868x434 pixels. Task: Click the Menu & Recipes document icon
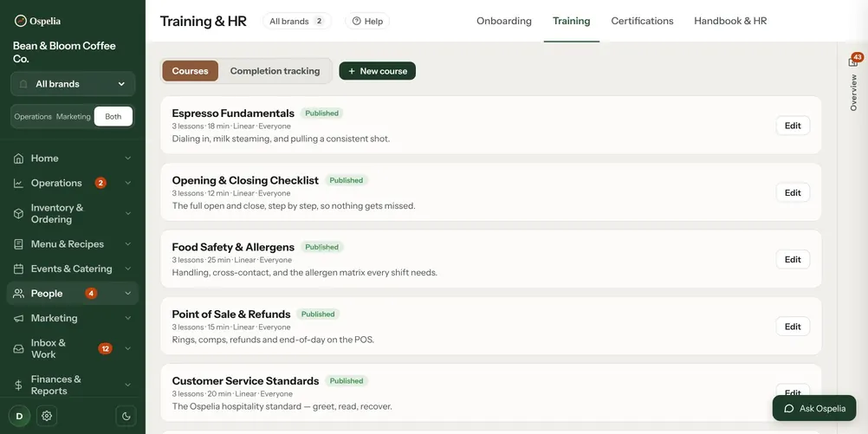[18, 244]
